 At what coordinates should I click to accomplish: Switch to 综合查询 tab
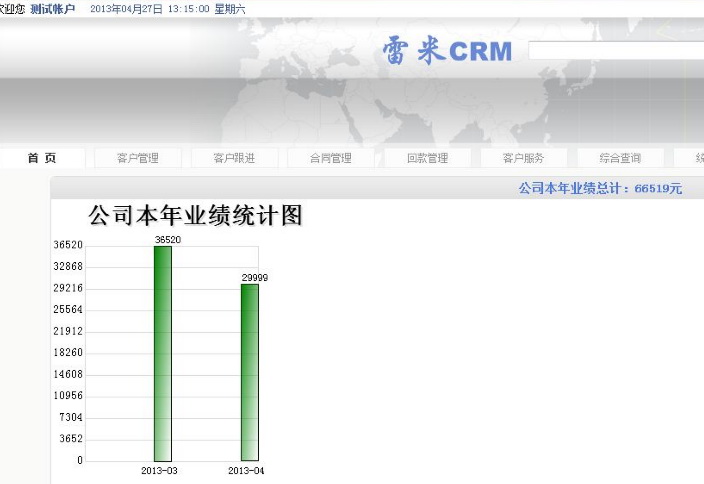pos(620,158)
